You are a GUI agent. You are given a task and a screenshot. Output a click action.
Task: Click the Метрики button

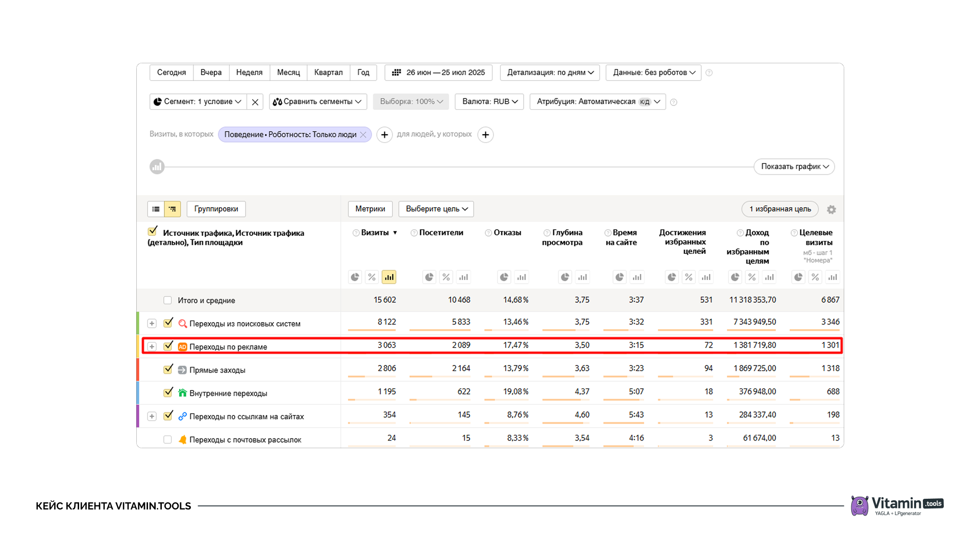(x=370, y=209)
